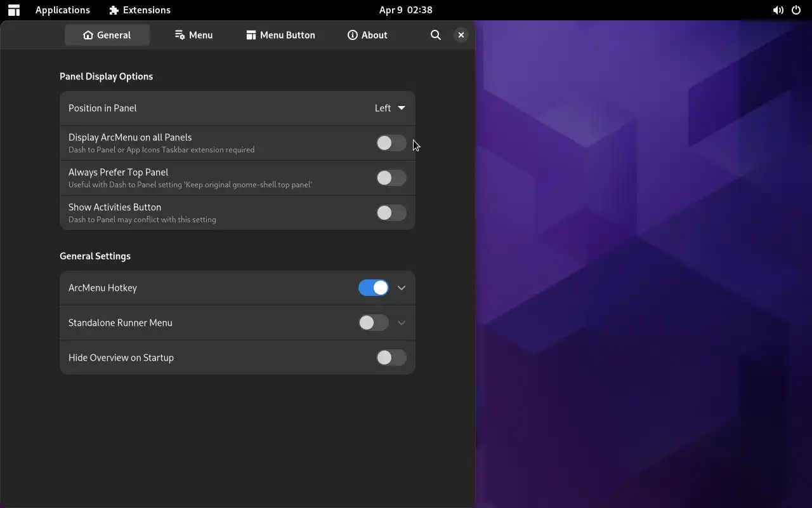Toggle Always Prefer Top Panel switch
The width and height of the screenshot is (812, 508).
391,178
